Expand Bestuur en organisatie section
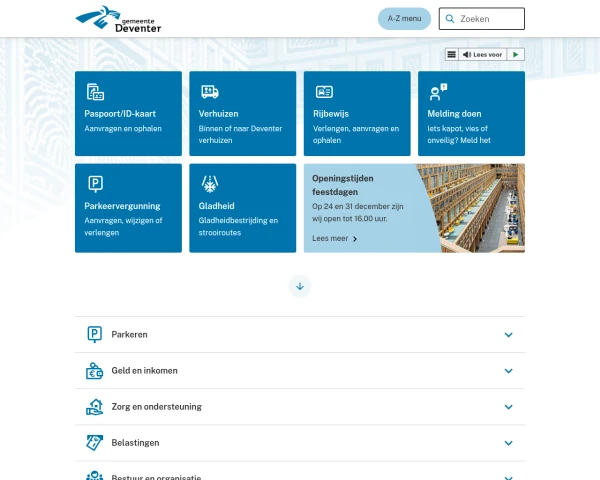 coord(300,471)
